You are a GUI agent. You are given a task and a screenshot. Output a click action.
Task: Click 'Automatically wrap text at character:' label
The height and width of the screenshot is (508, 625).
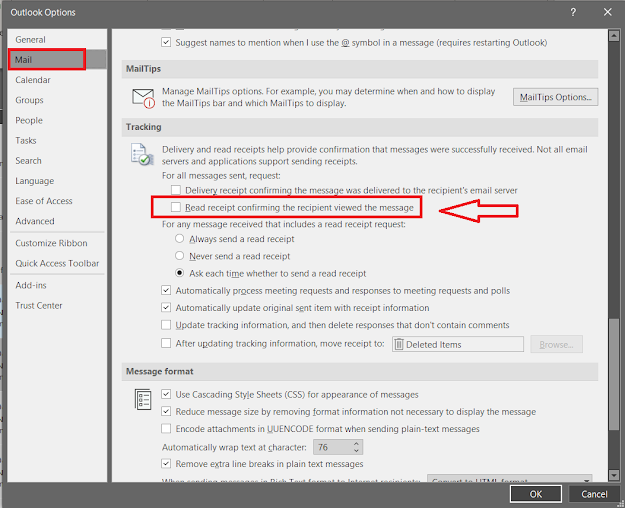(234, 447)
